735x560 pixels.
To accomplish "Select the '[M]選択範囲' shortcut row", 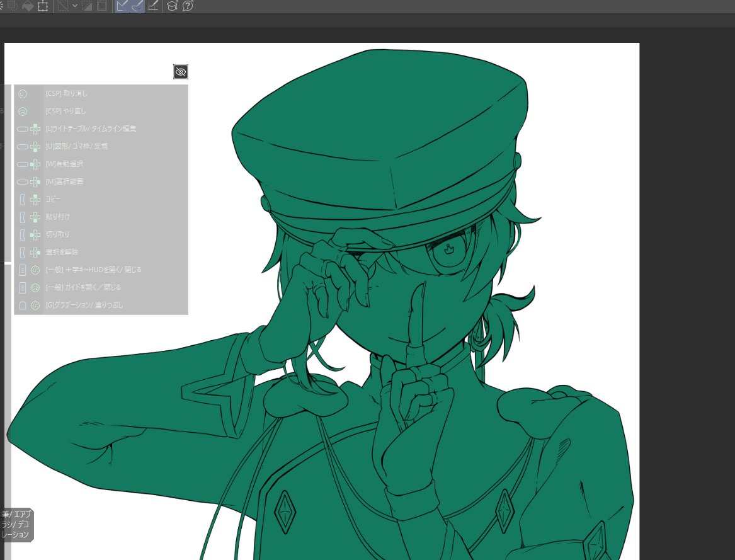I will [x=101, y=181].
